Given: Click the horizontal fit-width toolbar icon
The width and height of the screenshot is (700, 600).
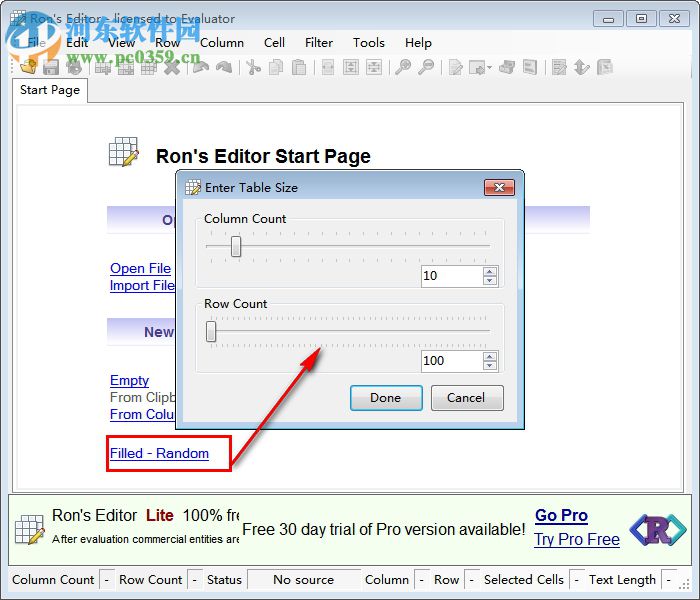Looking at the screenshot, I should (328, 67).
